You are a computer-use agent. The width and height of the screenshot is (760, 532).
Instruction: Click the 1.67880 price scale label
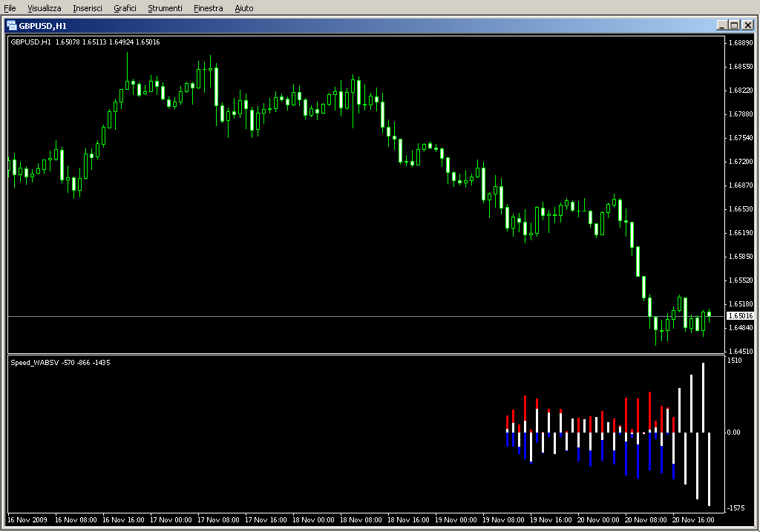[x=741, y=114]
